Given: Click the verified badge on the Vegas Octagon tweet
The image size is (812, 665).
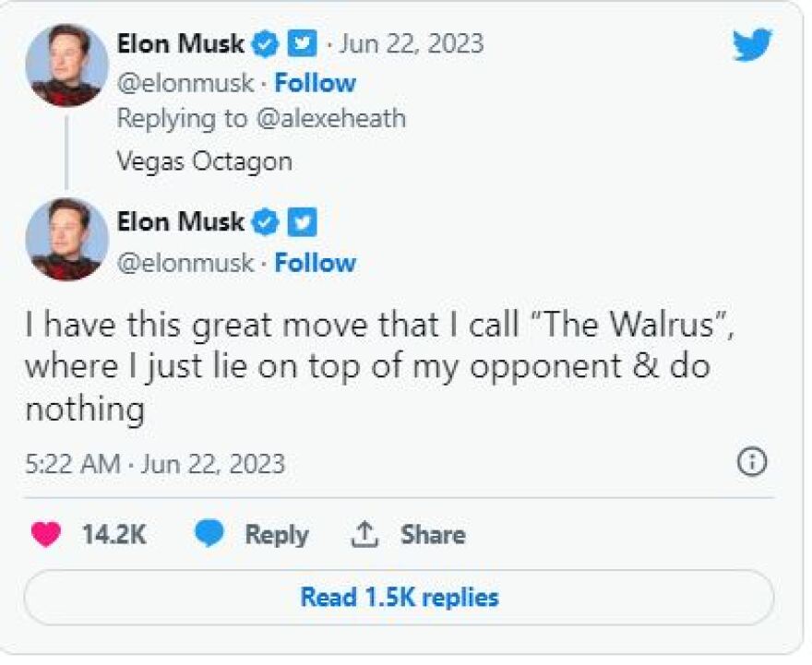Looking at the screenshot, I should click(267, 43).
